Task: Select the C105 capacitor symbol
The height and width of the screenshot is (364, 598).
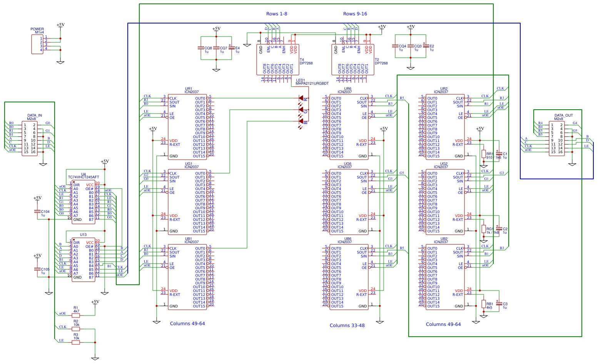Action: [x=37, y=269]
